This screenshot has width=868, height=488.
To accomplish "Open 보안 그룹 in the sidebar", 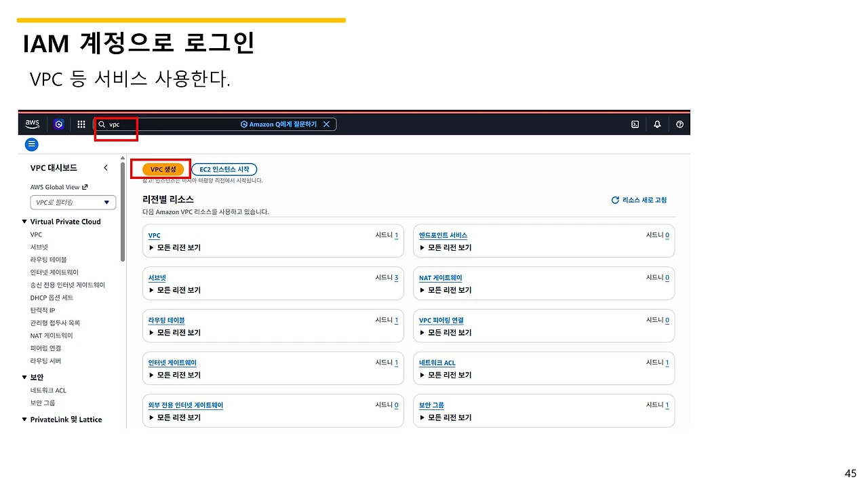I will [x=43, y=403].
